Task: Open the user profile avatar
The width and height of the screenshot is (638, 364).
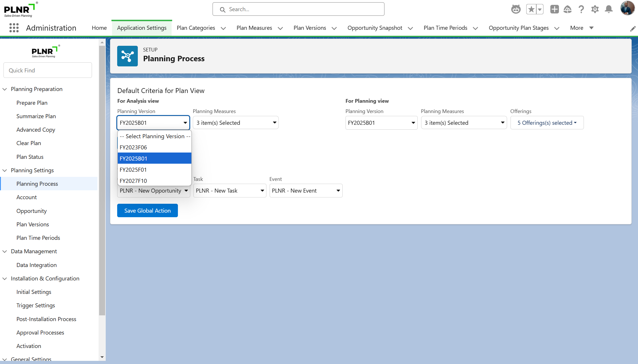Action: [x=627, y=8]
